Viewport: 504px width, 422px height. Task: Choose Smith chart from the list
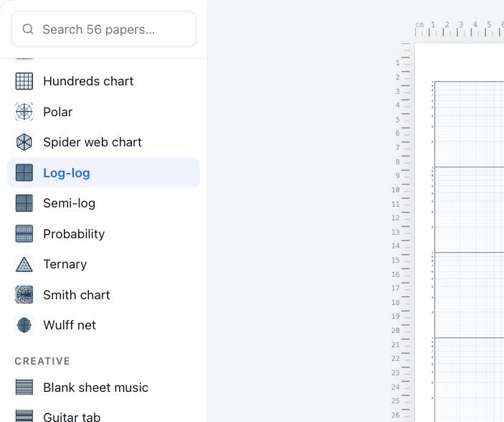(103, 295)
